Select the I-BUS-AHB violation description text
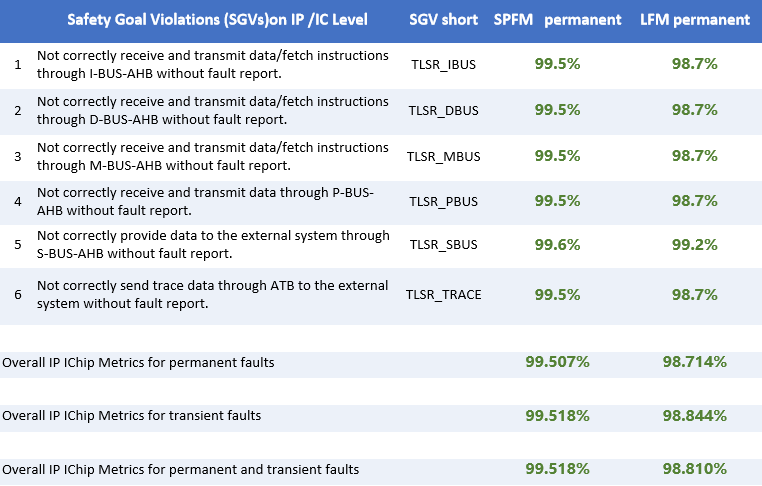 click(212, 65)
